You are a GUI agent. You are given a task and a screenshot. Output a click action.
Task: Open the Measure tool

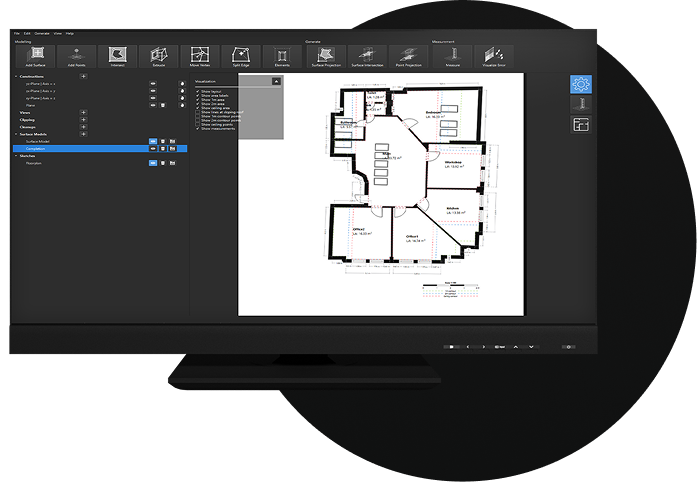[453, 55]
